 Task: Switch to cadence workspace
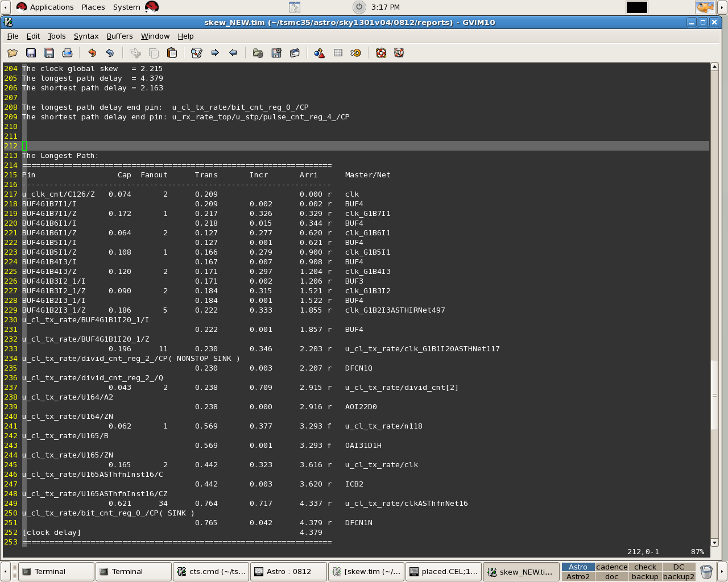pyautogui.click(x=611, y=567)
